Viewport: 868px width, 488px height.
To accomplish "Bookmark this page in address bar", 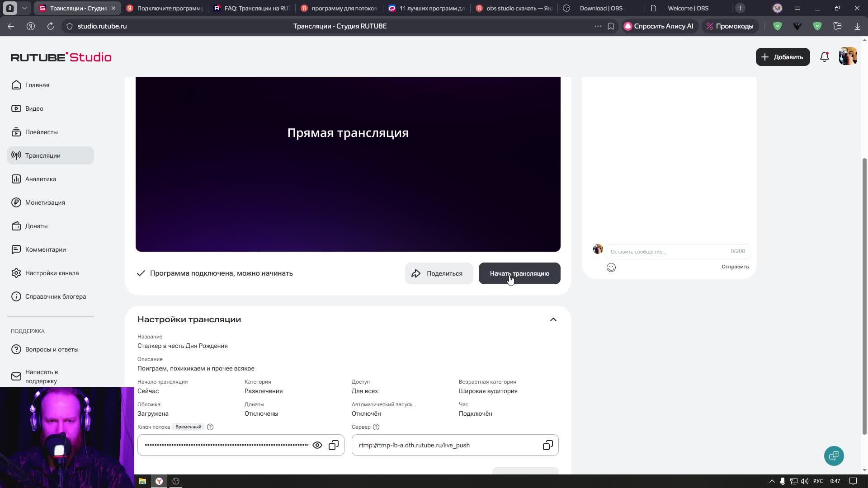I will click(x=611, y=26).
